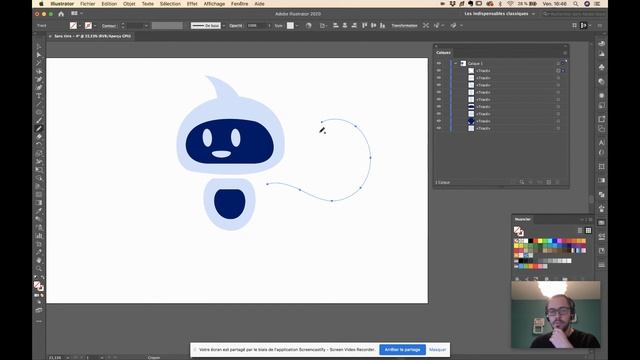Click the zoom level field in status bar
Image resolution: width=640 pixels, height=360 pixels.
55,358
